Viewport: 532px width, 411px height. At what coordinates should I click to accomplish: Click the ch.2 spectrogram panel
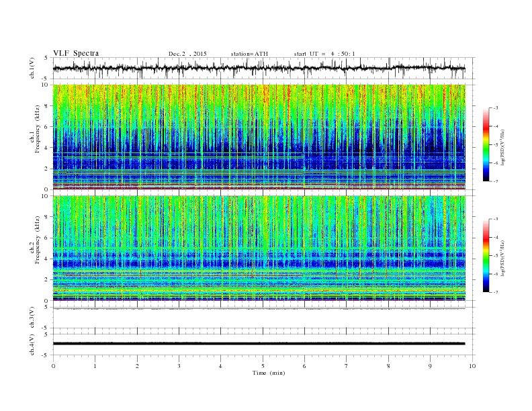coord(259,248)
